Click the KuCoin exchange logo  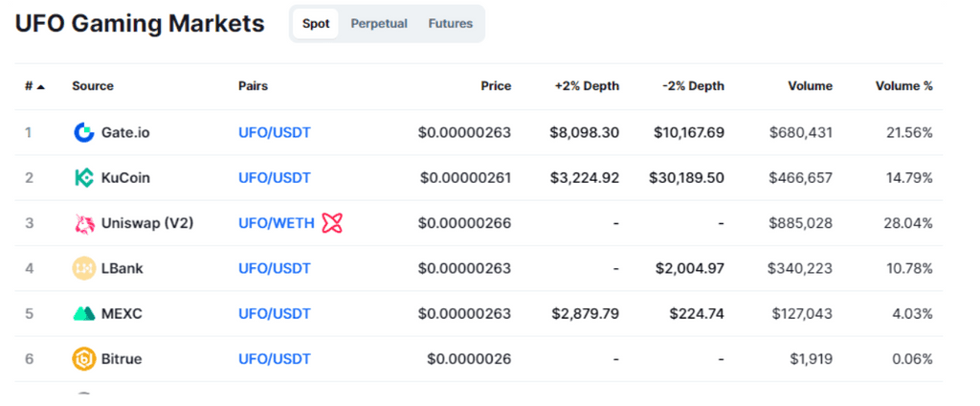(84, 178)
